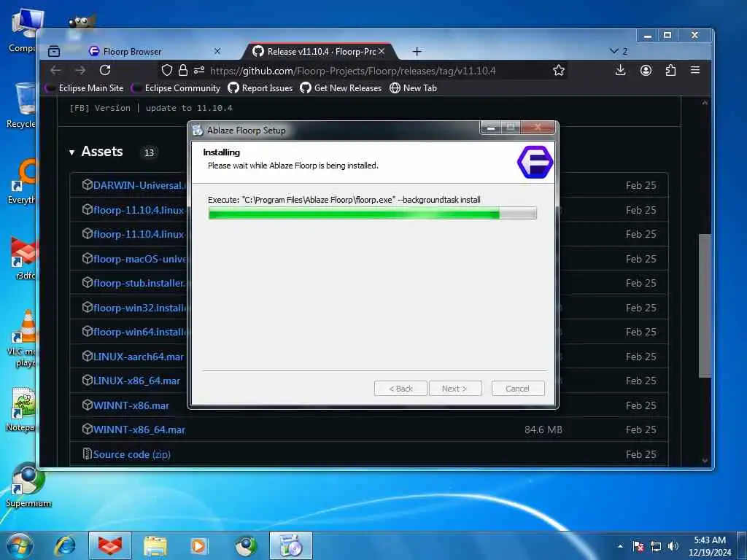This screenshot has width=747, height=560.
Task: Open a new tab with plus button
Action: coord(417,52)
